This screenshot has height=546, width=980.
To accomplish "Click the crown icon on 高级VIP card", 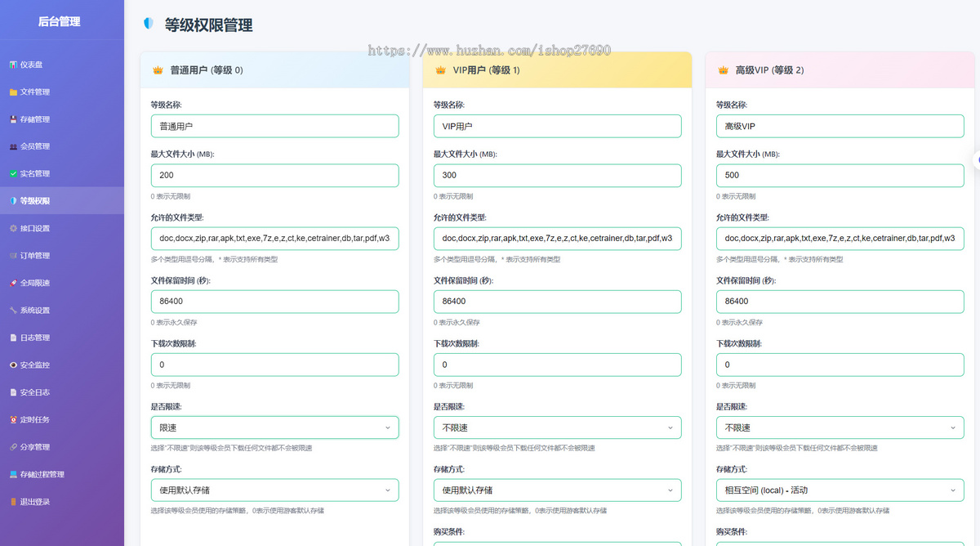I will 723,70.
